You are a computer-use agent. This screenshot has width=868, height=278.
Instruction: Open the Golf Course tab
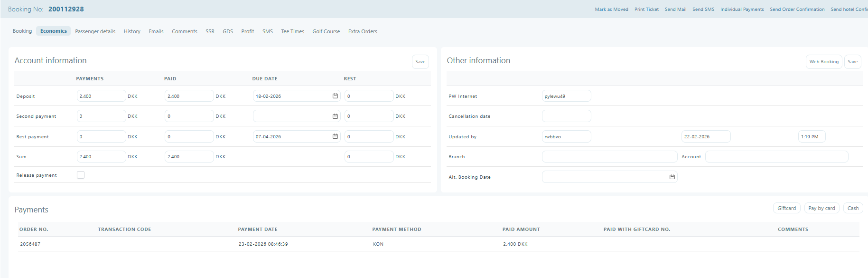[x=326, y=31]
